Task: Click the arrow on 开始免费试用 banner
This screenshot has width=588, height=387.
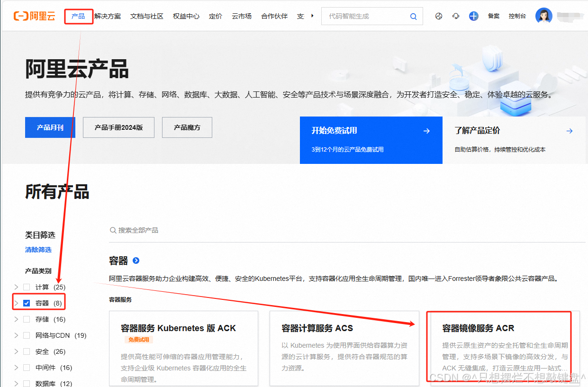Action: [x=426, y=131]
